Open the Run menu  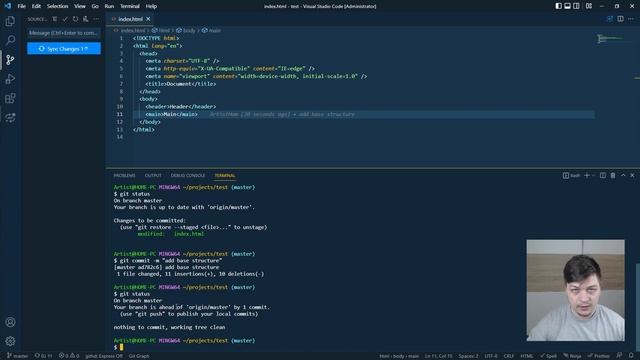pos(109,6)
